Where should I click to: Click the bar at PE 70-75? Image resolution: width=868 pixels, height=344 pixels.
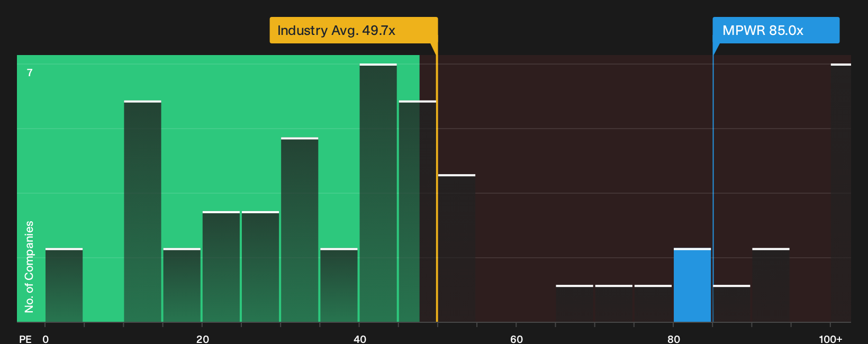point(614,304)
